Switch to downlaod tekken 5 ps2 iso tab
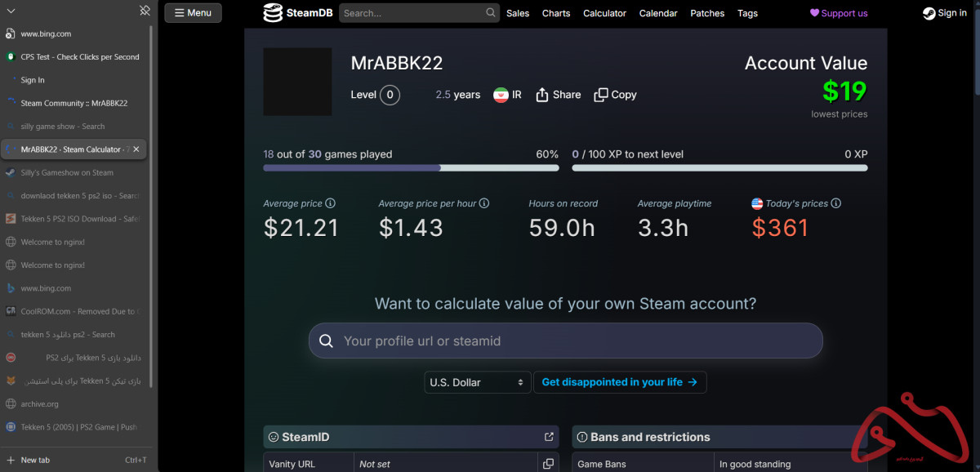The width and height of the screenshot is (980, 472). coord(73,196)
